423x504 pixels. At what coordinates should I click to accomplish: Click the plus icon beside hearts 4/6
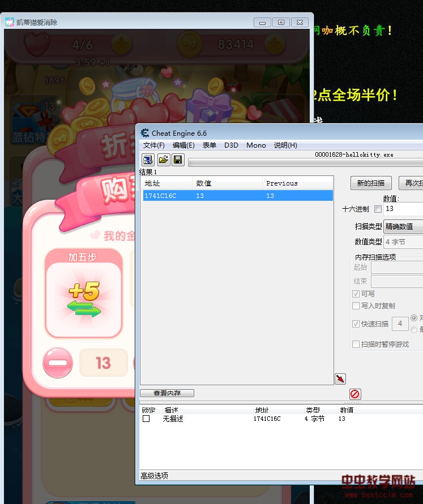121,44
